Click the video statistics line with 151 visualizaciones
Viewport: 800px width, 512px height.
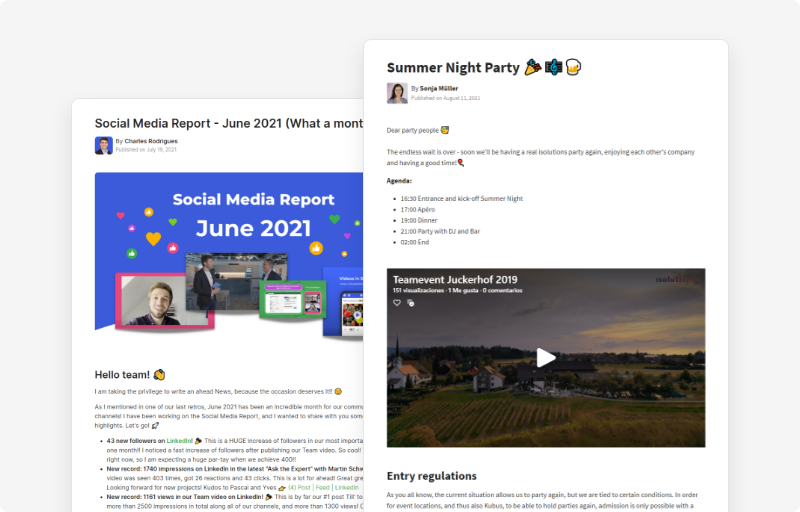pyautogui.click(x=458, y=290)
